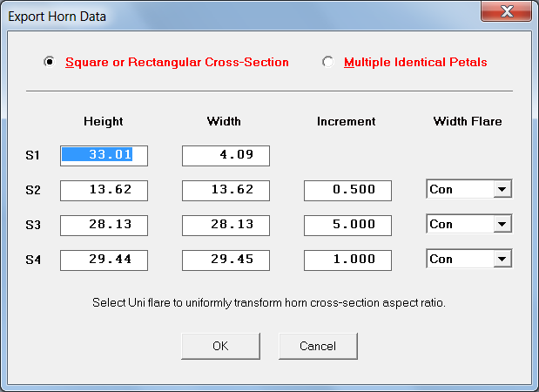Click the S4 row label
Image resolution: width=539 pixels, height=392 pixels.
[33, 260]
